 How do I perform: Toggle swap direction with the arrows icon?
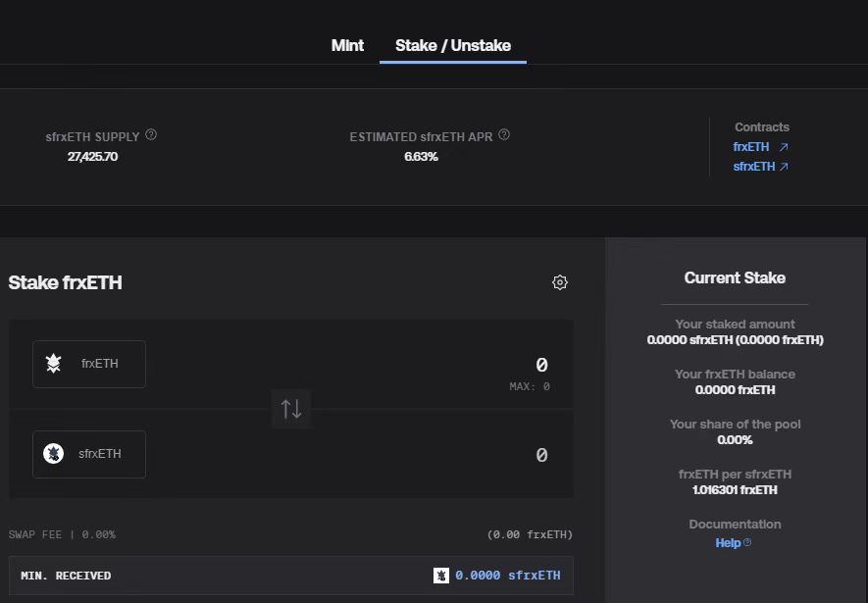tap(291, 409)
